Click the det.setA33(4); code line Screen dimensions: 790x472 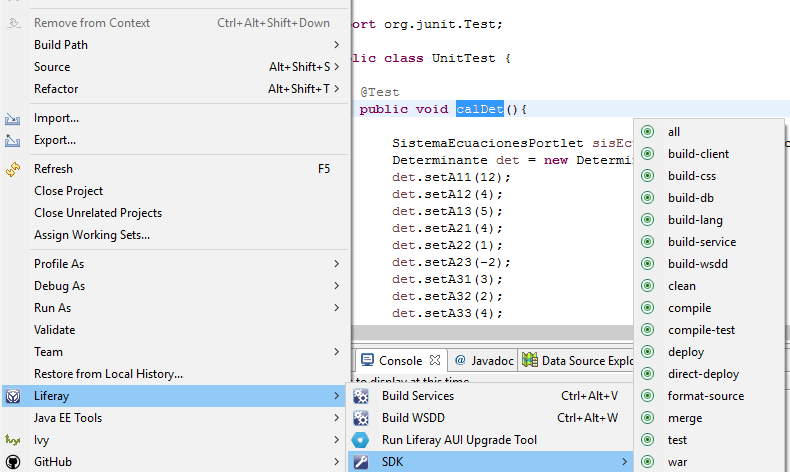(447, 313)
